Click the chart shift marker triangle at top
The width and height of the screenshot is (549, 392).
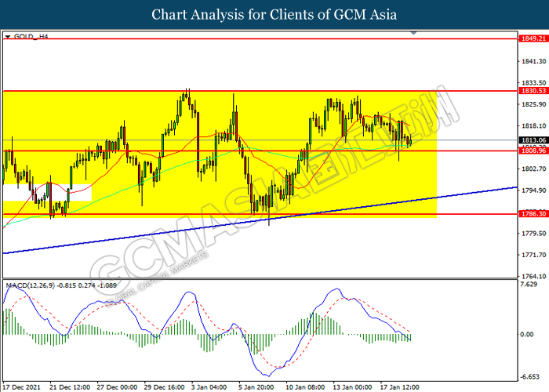(413, 33)
